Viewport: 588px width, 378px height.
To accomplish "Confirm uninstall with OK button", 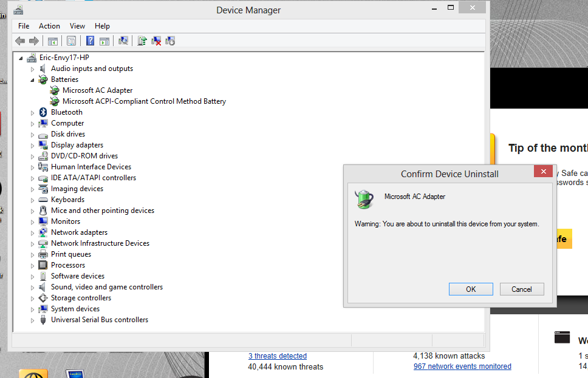I will [x=471, y=289].
